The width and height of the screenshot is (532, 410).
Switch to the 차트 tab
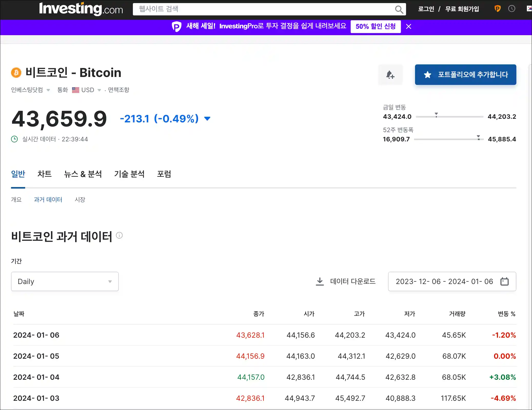[44, 174]
